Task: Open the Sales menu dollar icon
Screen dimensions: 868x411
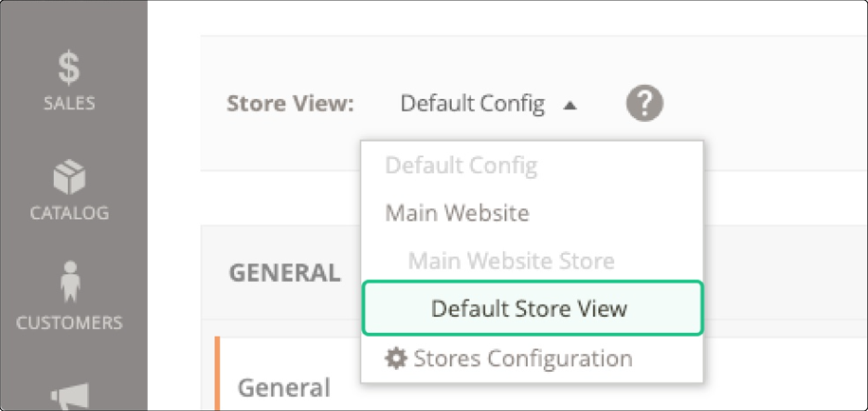Action: [69, 68]
